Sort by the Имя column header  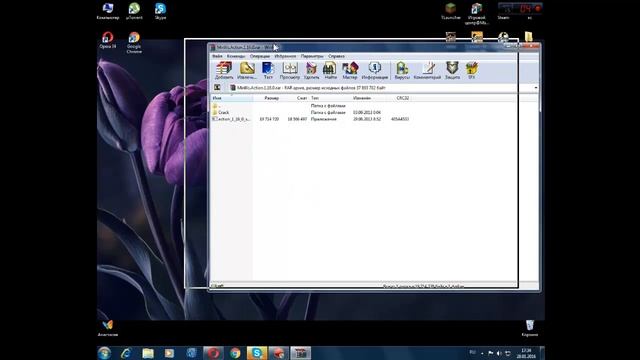[231, 98]
